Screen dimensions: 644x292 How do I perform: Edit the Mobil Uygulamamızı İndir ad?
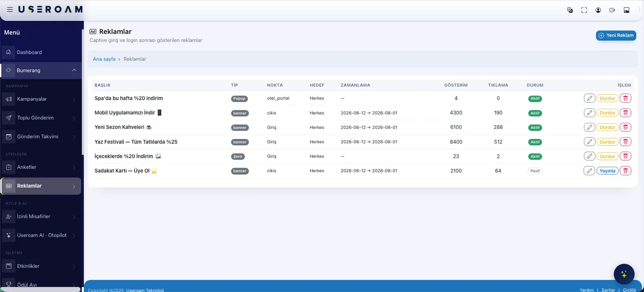[589, 113]
